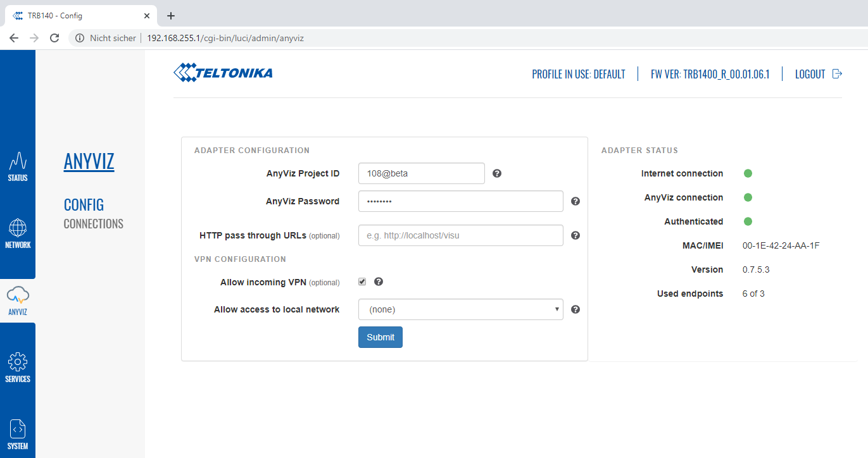Switch to the Connections submenu
Image resolution: width=868 pixels, height=458 pixels.
pos(94,224)
